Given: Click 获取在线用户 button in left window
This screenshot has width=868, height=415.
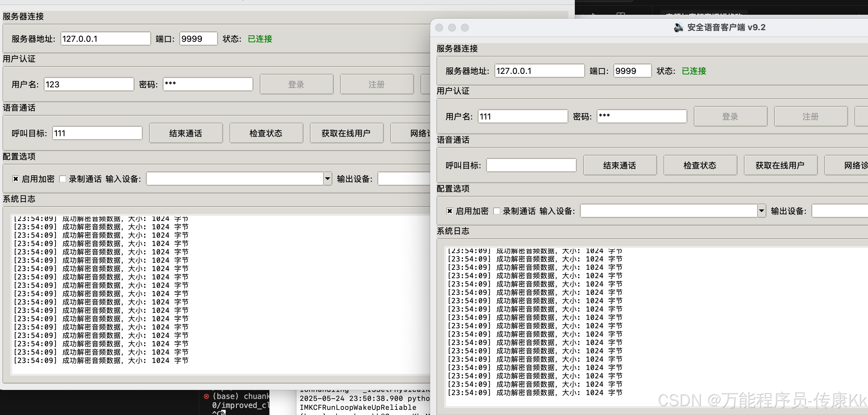Looking at the screenshot, I should 346,133.
